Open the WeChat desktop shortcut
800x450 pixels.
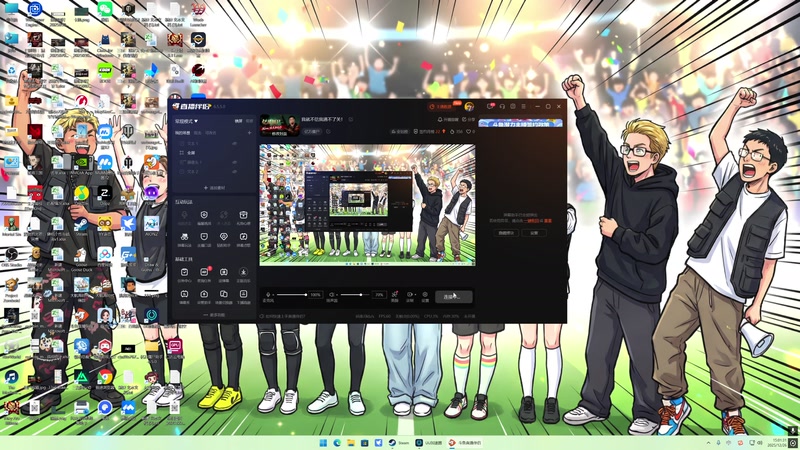105,11
